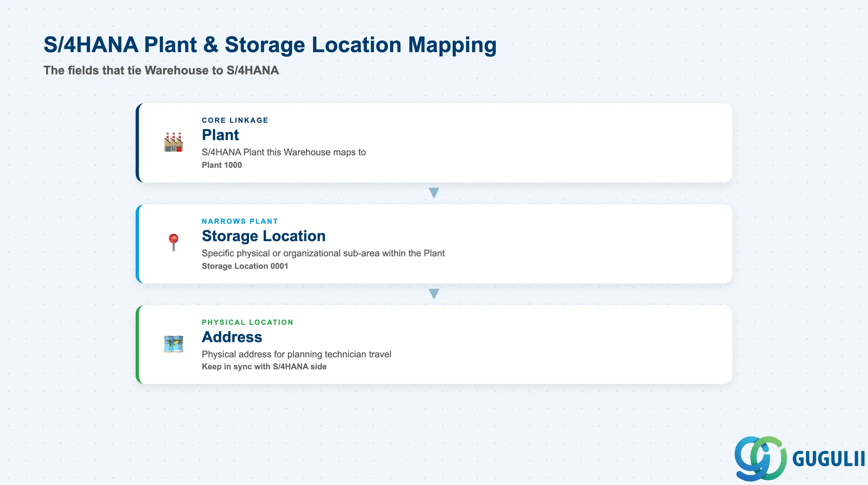This screenshot has height=485, width=868.
Task: Click the CORE LINKAGE label
Action: [x=235, y=120]
